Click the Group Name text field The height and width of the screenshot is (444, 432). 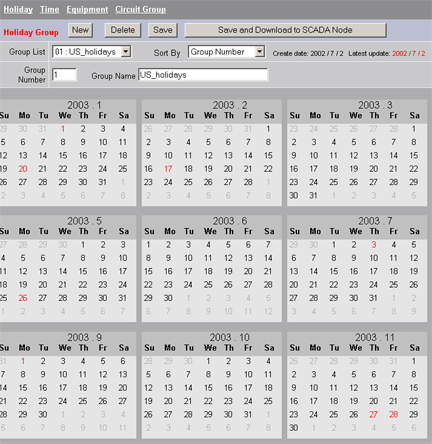click(203, 75)
